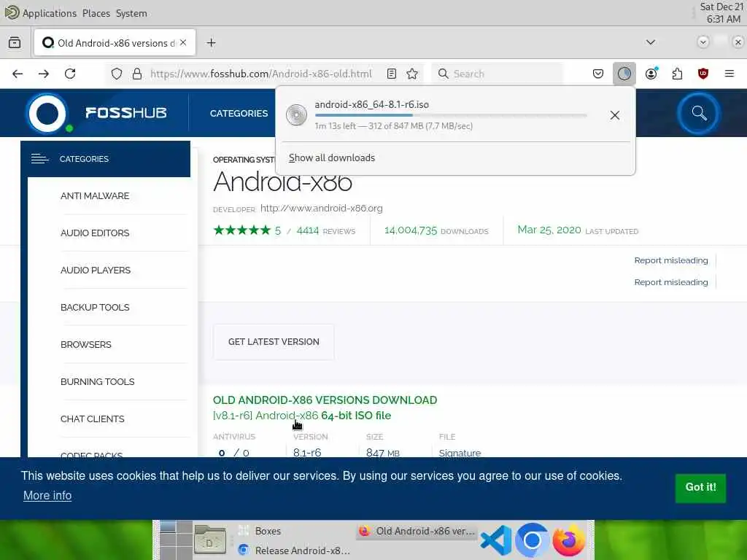Open the Places menu
The image size is (747, 560).
[96, 13]
